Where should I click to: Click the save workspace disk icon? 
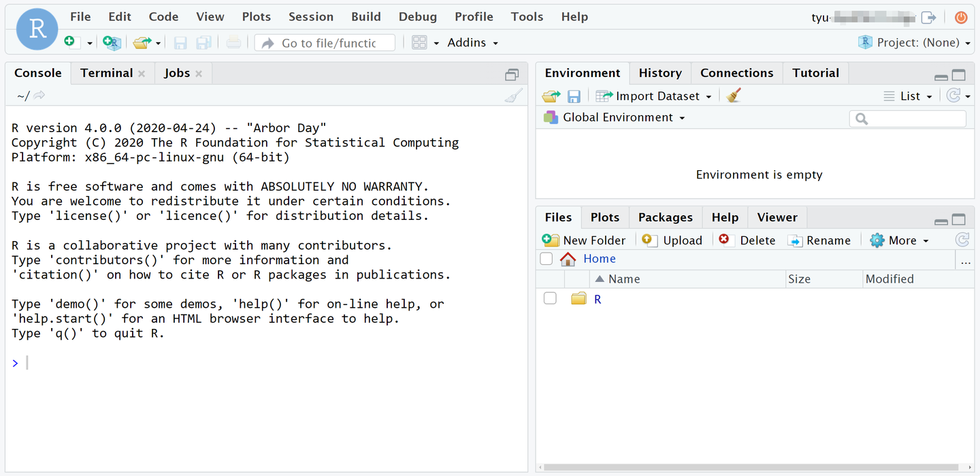(574, 96)
